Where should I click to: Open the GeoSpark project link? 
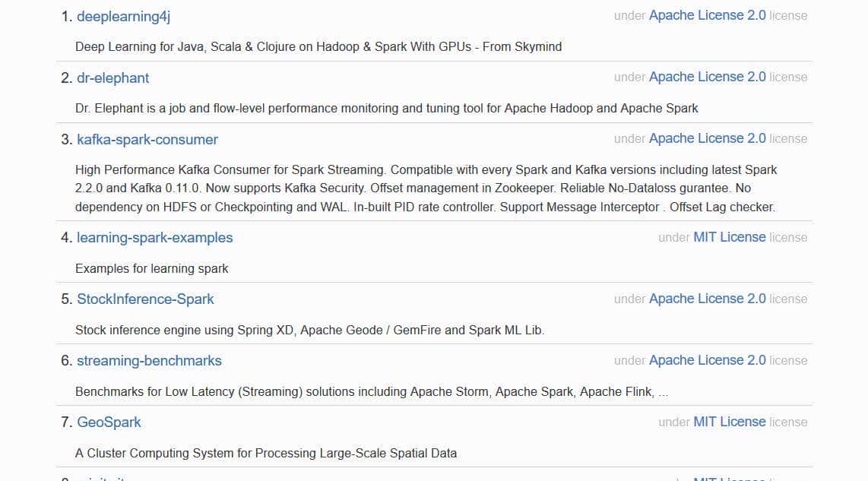[109, 422]
